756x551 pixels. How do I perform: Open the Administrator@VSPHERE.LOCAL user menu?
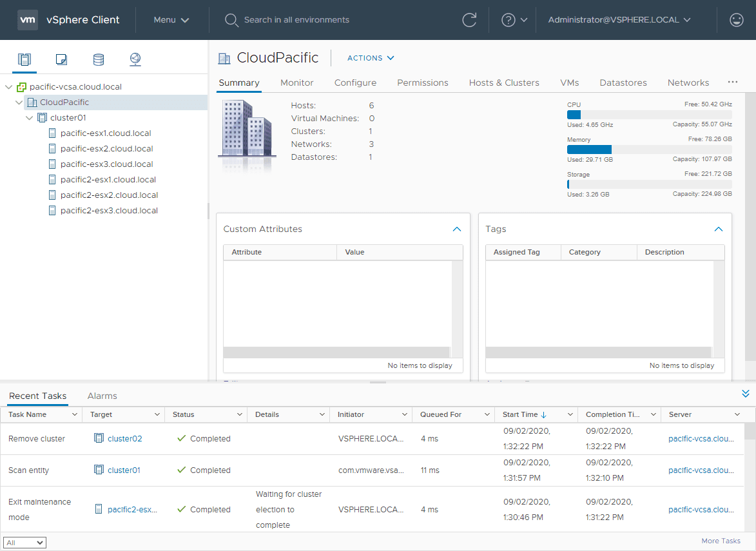(x=619, y=20)
